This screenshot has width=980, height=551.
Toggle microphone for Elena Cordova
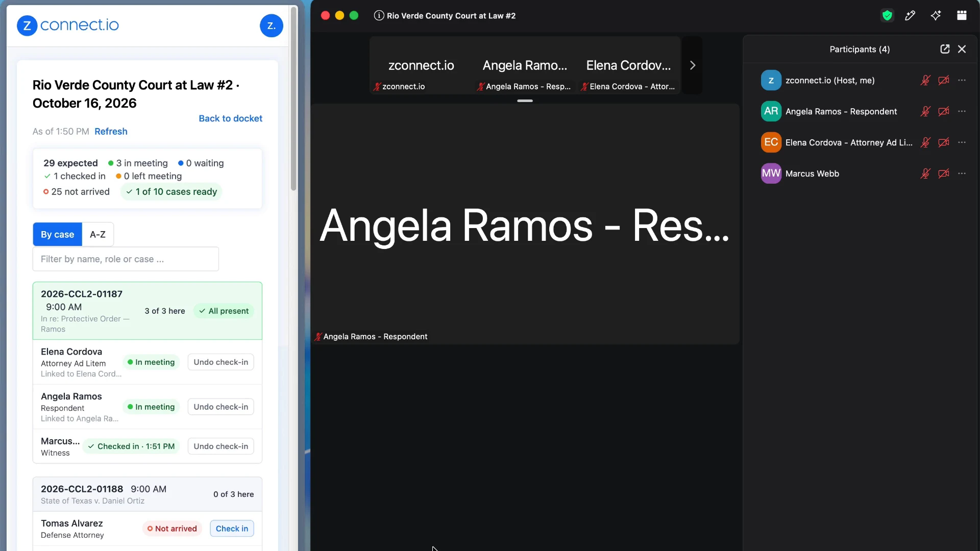(925, 142)
